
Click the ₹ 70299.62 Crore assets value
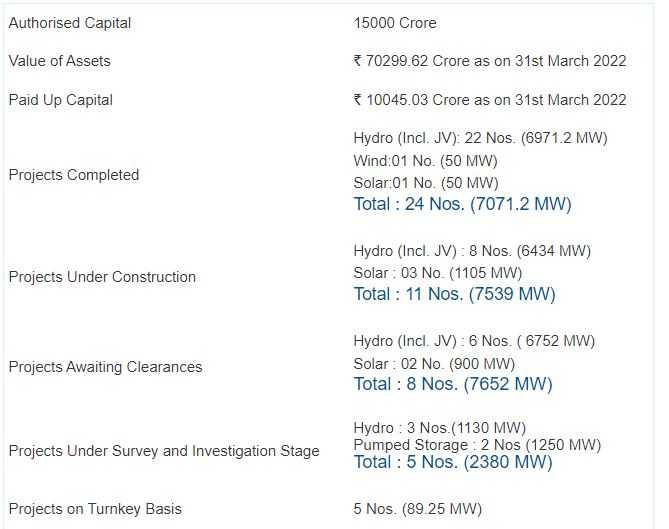tap(490, 61)
